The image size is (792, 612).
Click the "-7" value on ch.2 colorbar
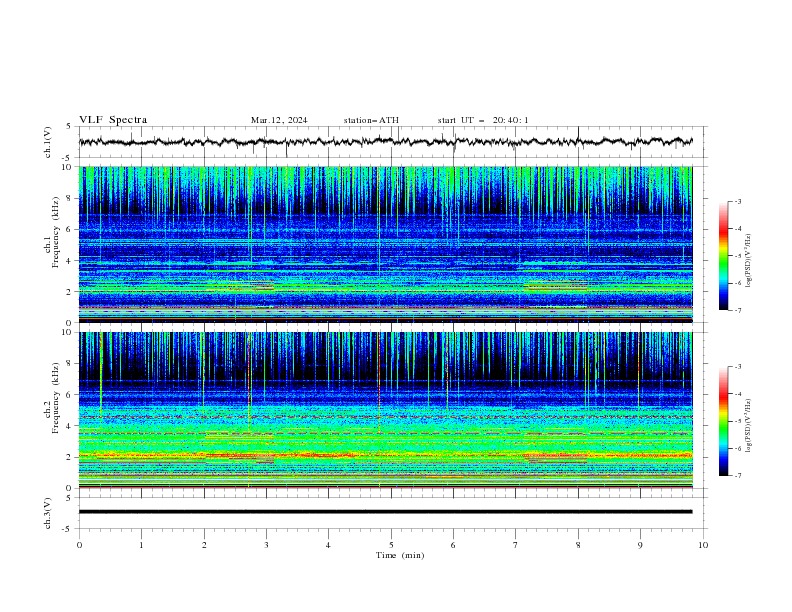click(738, 476)
